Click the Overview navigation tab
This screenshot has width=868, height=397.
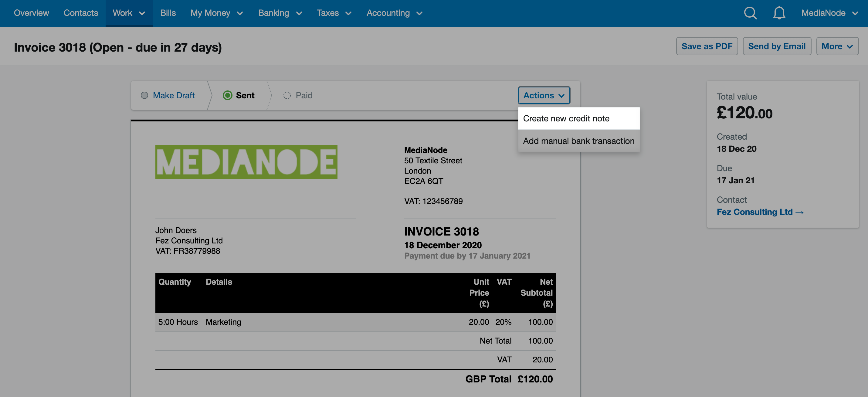32,12
